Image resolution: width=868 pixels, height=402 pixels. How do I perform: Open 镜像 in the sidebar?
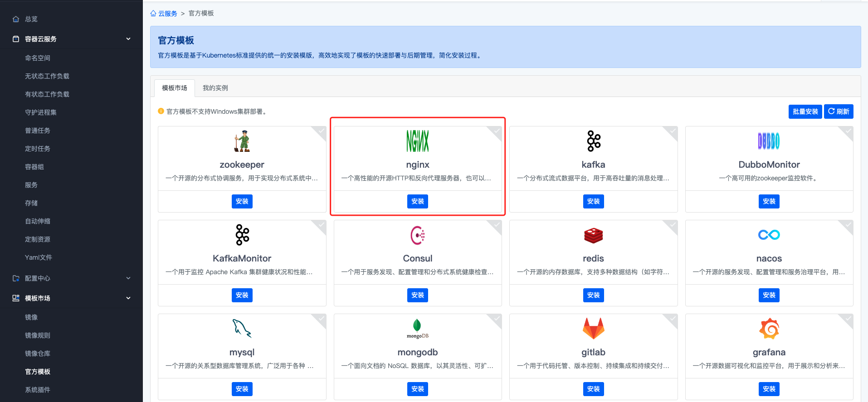(31, 317)
